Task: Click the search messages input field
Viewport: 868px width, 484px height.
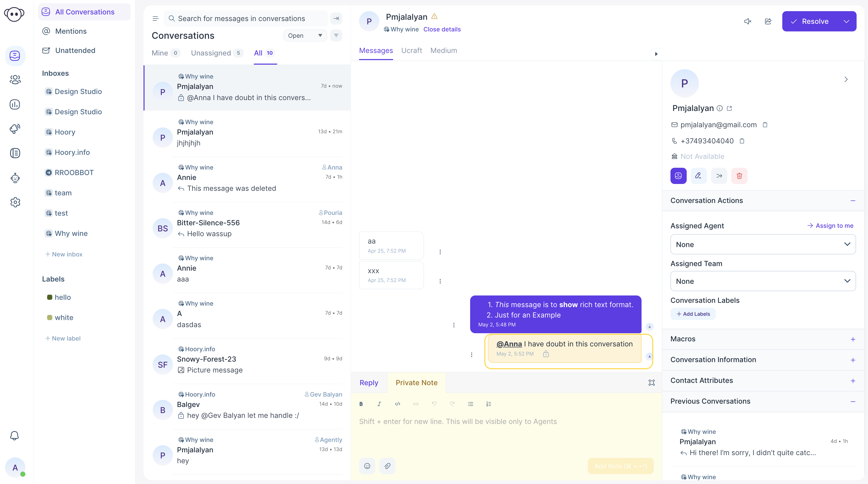Action: click(x=246, y=18)
